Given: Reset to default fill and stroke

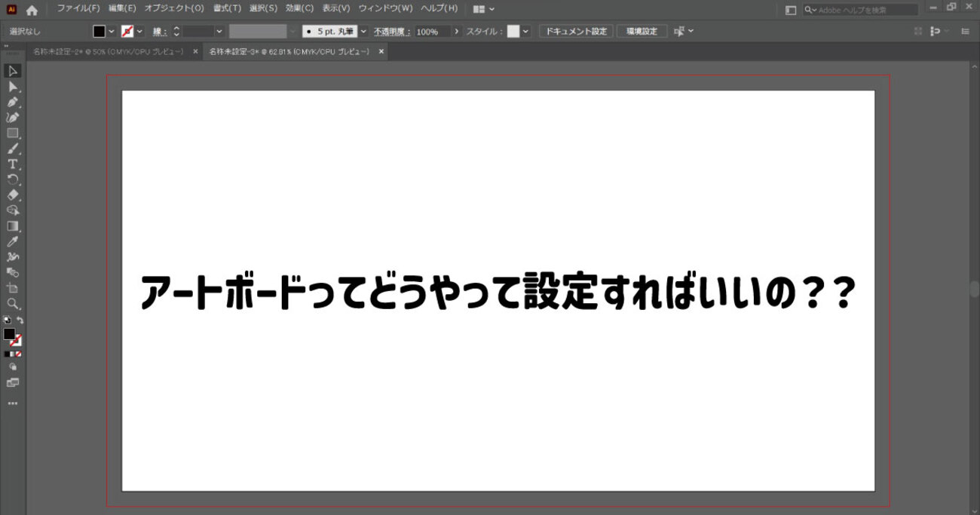Looking at the screenshot, I should pyautogui.click(x=7, y=320).
